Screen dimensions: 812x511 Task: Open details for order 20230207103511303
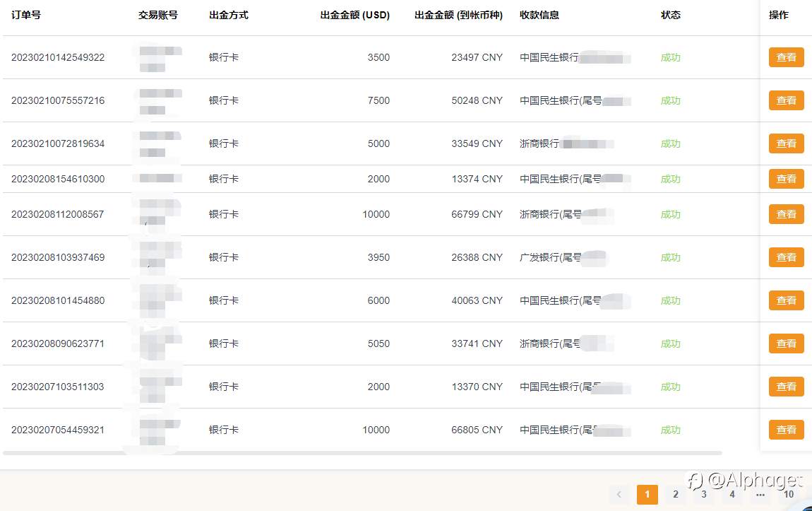click(x=786, y=386)
